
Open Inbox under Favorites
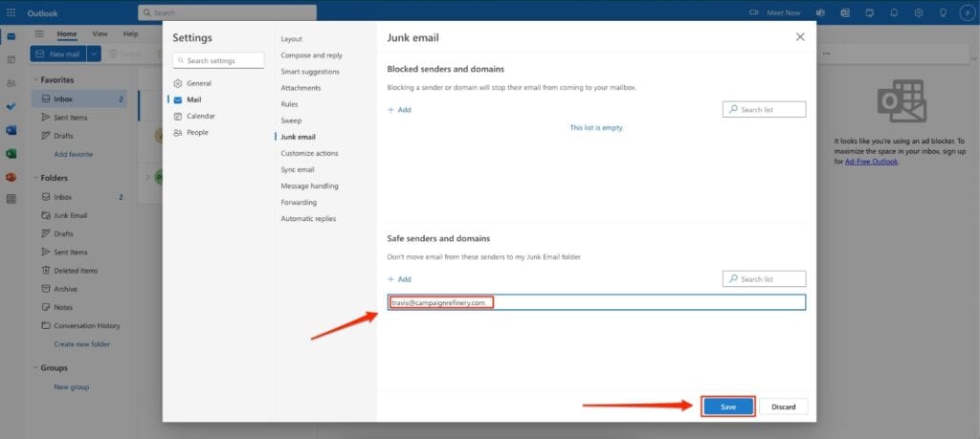pyautogui.click(x=79, y=99)
